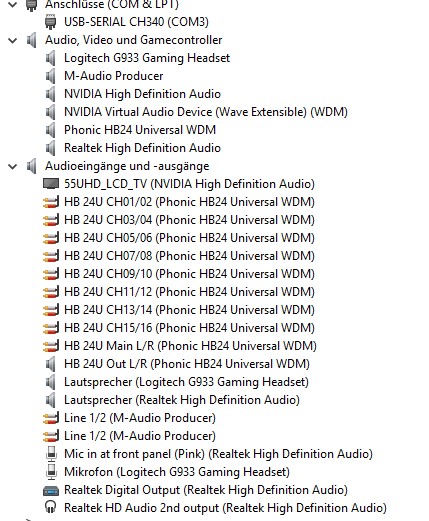Select Logitech G933 Gaming Headset device

point(147,58)
